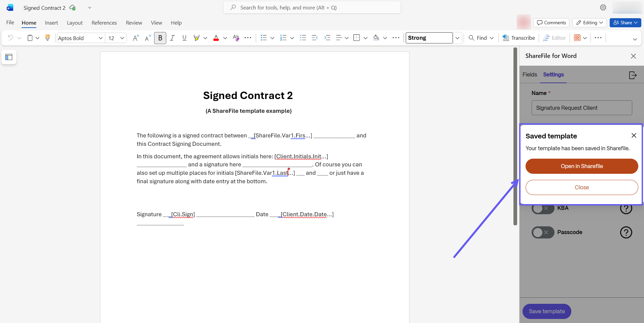This screenshot has height=323, width=644.
Task: Expand the bullet list dropdown arrow
Action: (x=272, y=38)
